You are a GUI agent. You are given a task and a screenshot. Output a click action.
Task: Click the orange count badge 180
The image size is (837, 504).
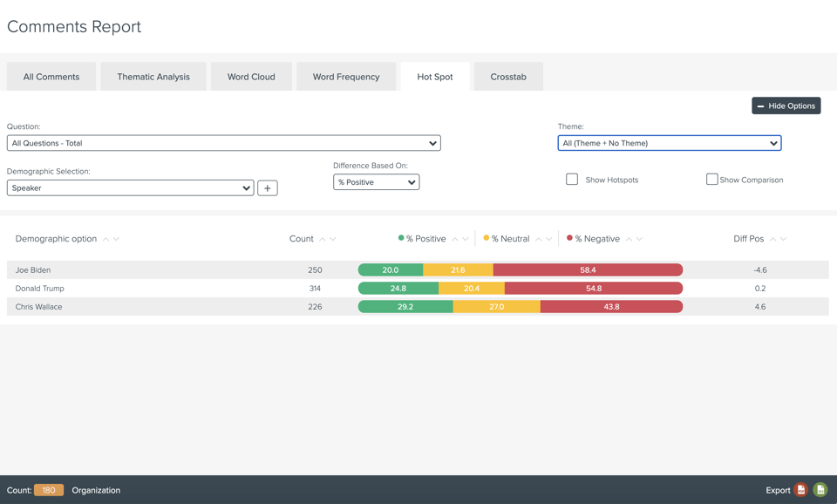coord(49,490)
